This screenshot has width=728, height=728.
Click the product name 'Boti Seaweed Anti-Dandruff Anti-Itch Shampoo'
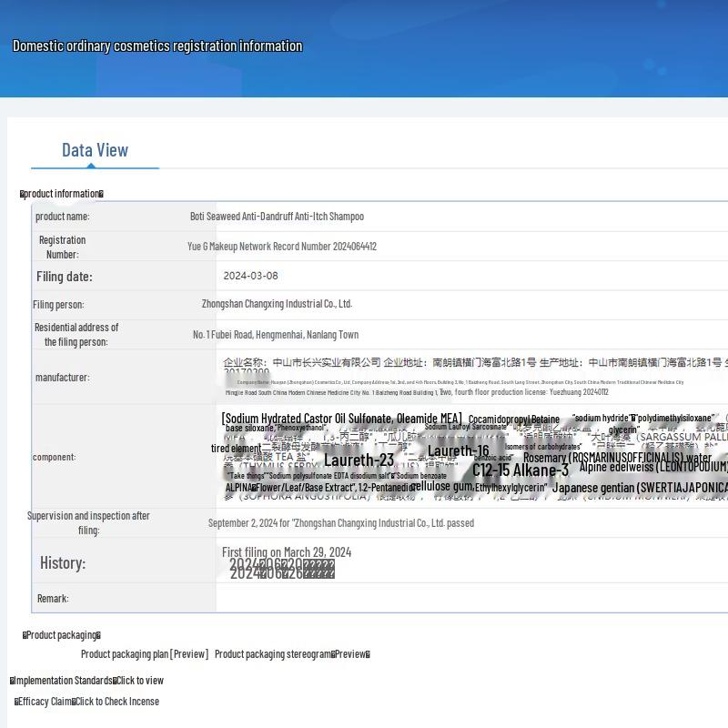[277, 217]
